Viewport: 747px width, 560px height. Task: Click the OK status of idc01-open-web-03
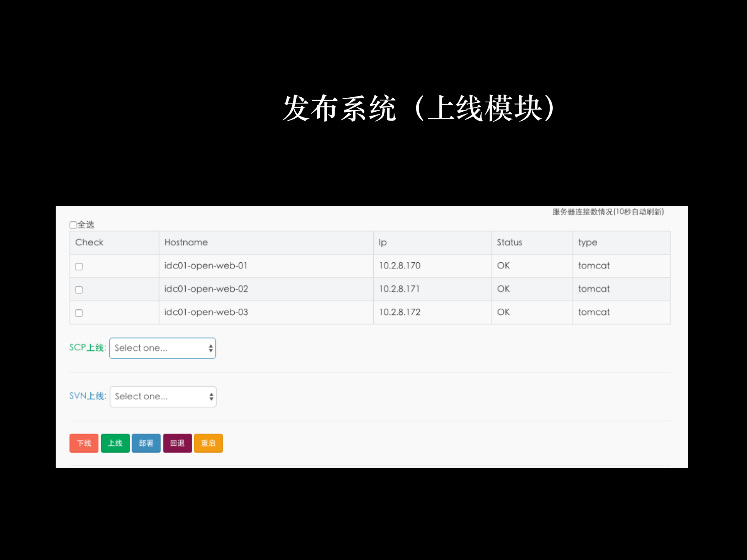click(503, 312)
